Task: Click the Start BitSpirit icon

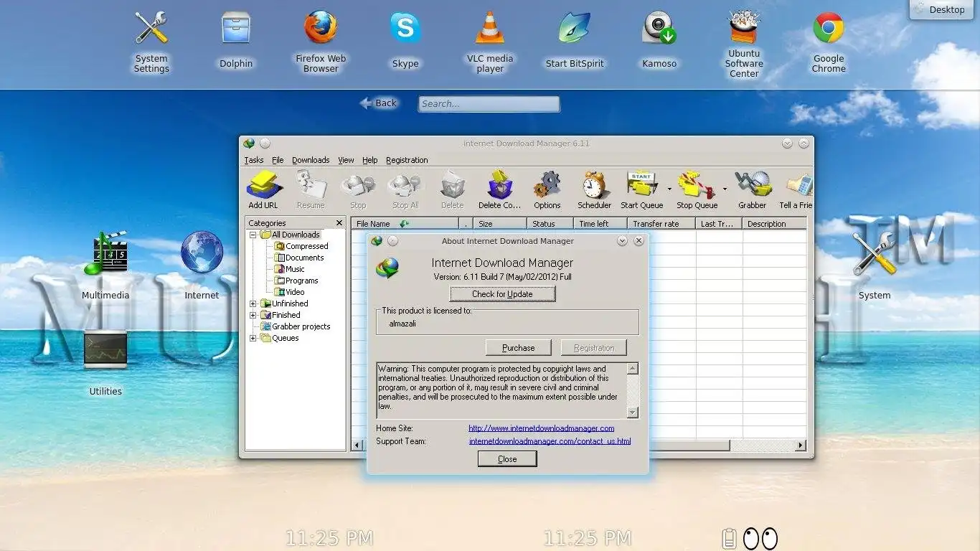Action: [575, 28]
